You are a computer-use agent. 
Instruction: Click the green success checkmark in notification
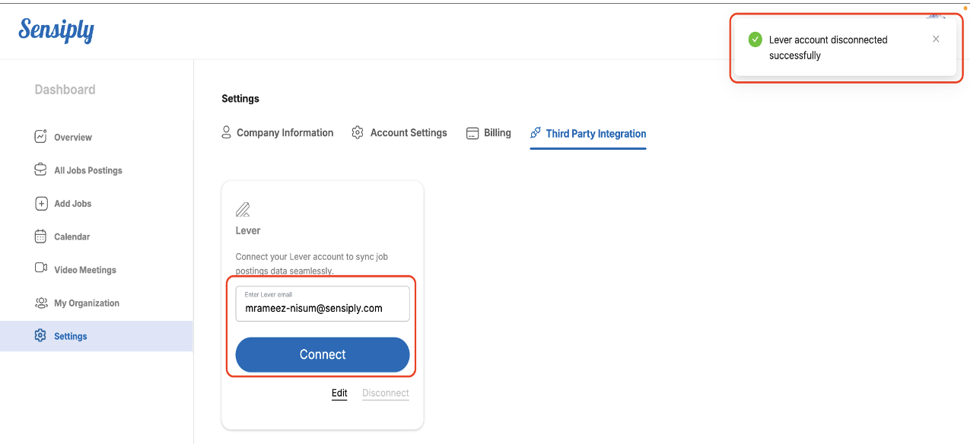coord(755,40)
